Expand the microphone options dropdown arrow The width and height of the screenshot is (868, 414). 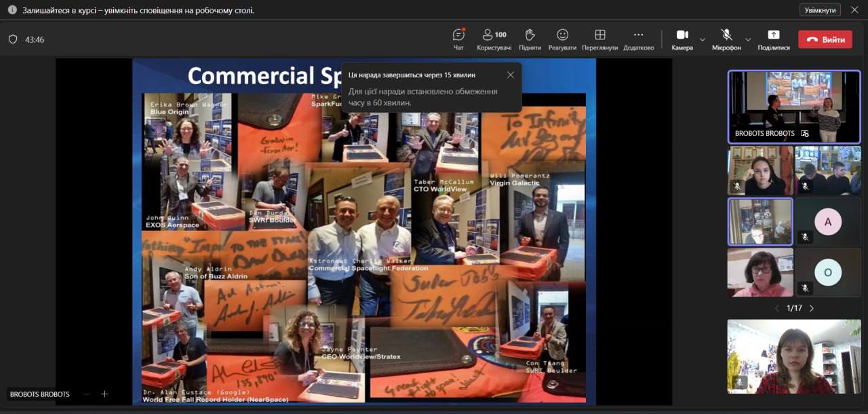[x=748, y=39]
